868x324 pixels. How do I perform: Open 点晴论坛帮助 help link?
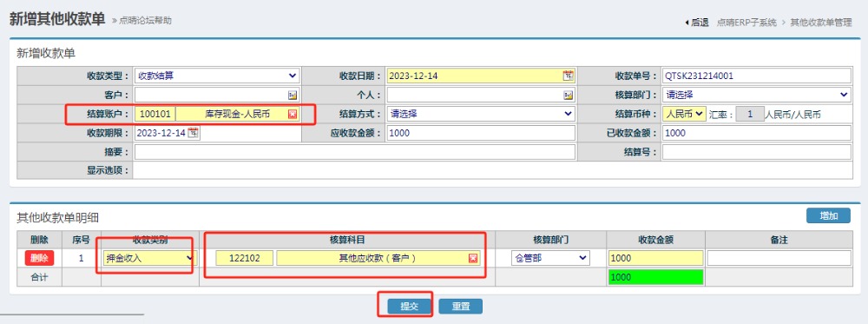145,21
